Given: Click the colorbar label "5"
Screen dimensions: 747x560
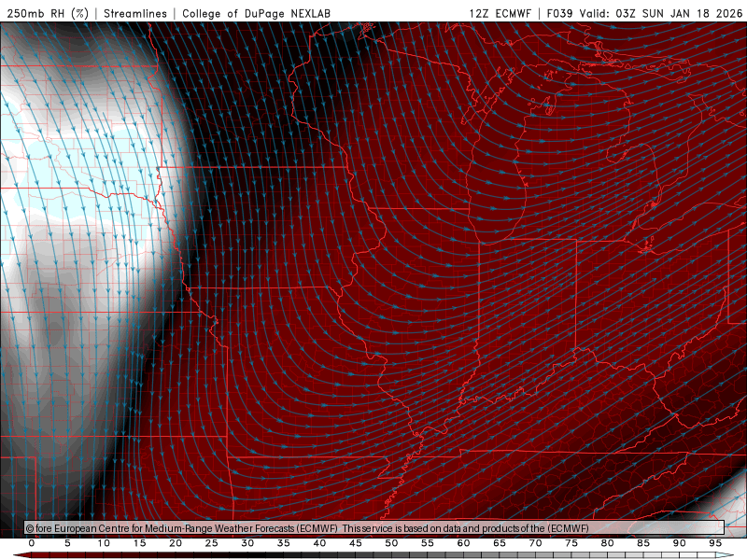Looking at the screenshot, I should (x=67, y=543).
